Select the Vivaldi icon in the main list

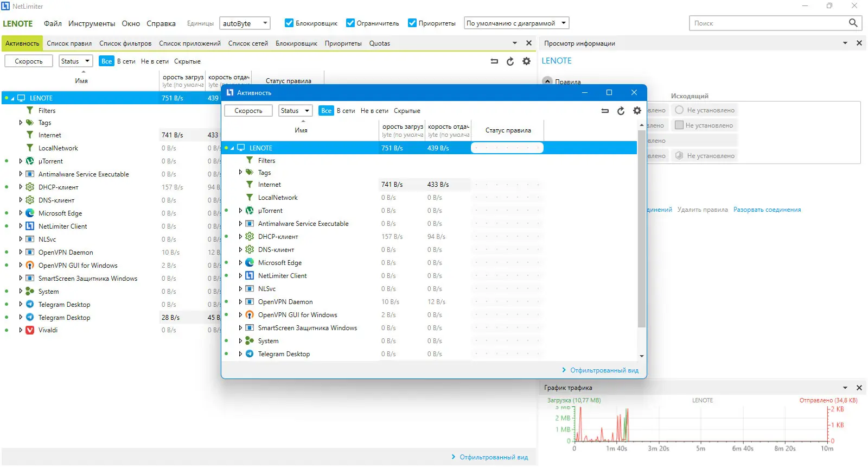click(30, 330)
